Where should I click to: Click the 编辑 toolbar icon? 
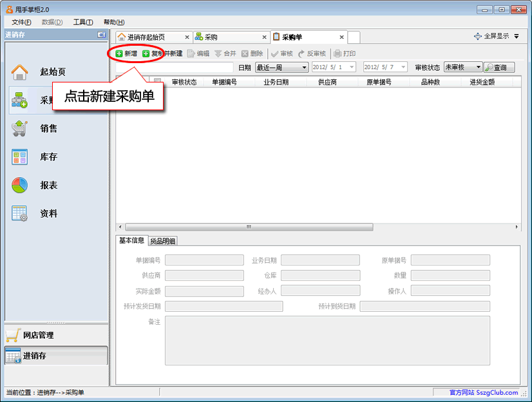191,53
